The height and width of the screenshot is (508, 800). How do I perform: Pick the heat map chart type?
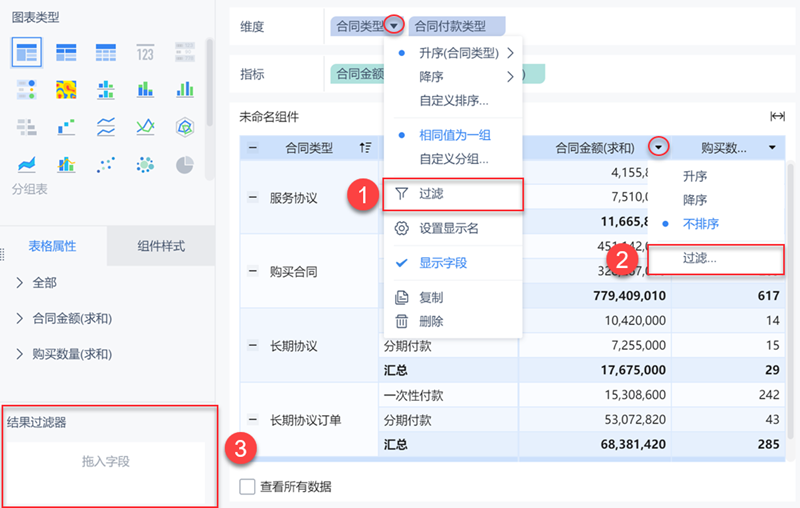click(66, 89)
